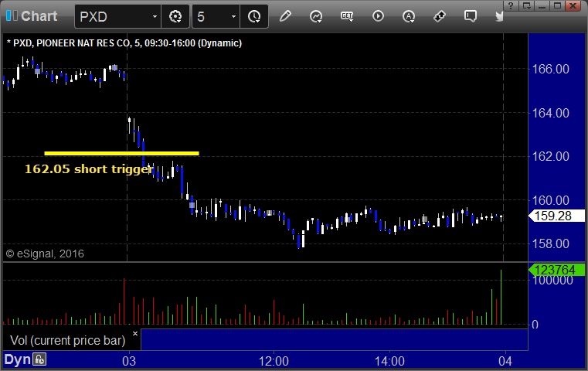Click the 03 date axis label
Image resolution: width=588 pixels, height=371 pixels.
pyautogui.click(x=129, y=361)
